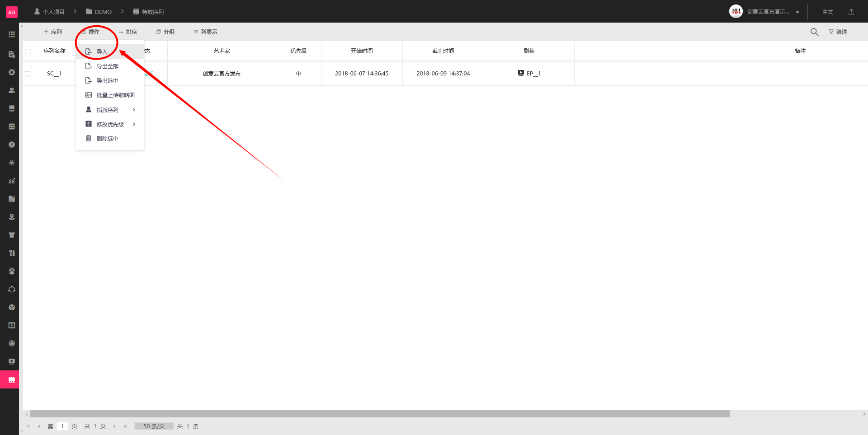Viewport: 868px width, 435px height.
Task: Open the 50 条/页 page size dropdown
Action: click(154, 426)
